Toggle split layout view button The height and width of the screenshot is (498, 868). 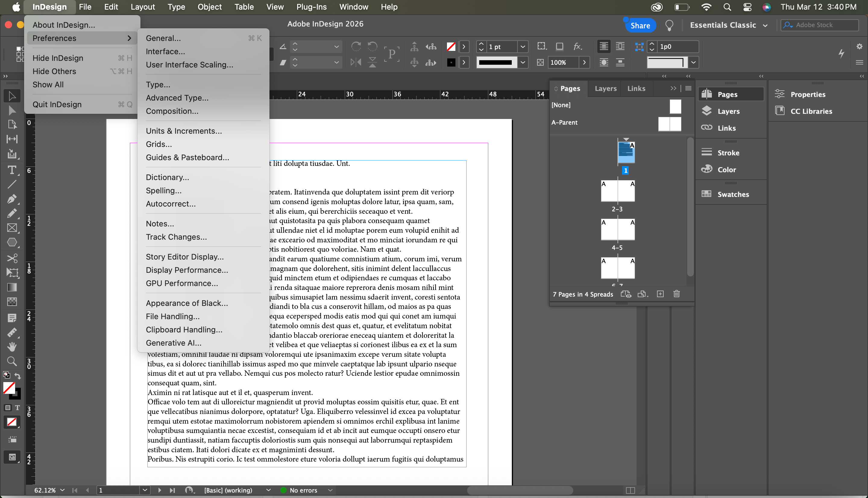pyautogui.click(x=630, y=490)
